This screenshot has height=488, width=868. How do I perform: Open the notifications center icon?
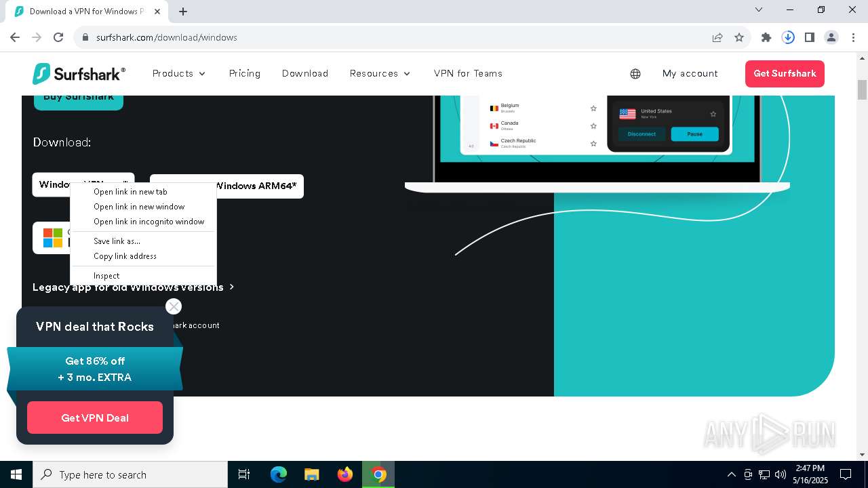[x=846, y=474]
